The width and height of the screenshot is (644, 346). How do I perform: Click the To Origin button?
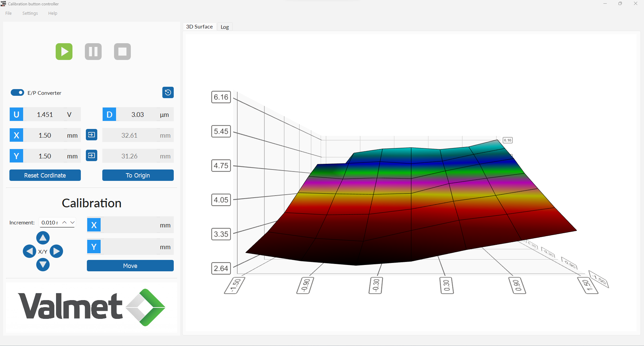(138, 175)
